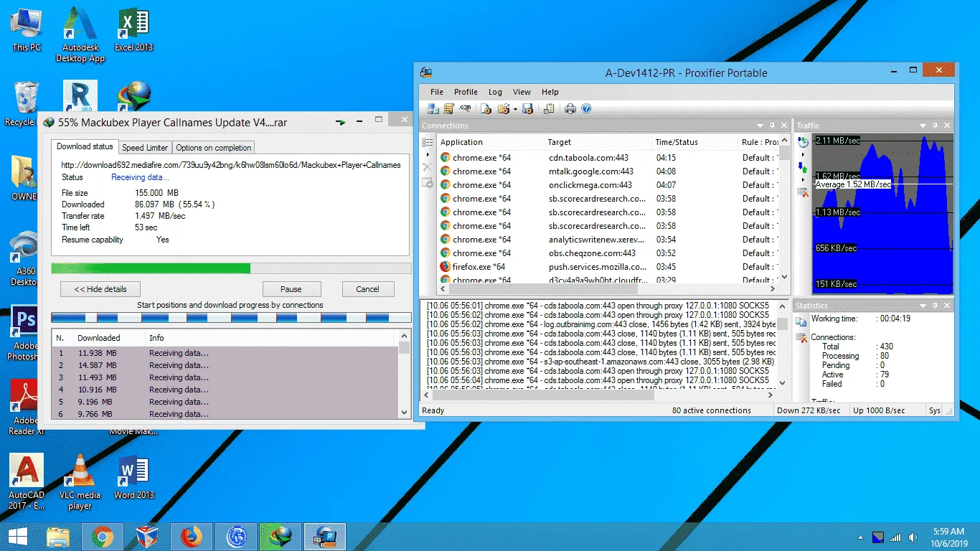Click the print icon in Proxifier toolbar
The image size is (980, 551).
pyautogui.click(x=570, y=109)
